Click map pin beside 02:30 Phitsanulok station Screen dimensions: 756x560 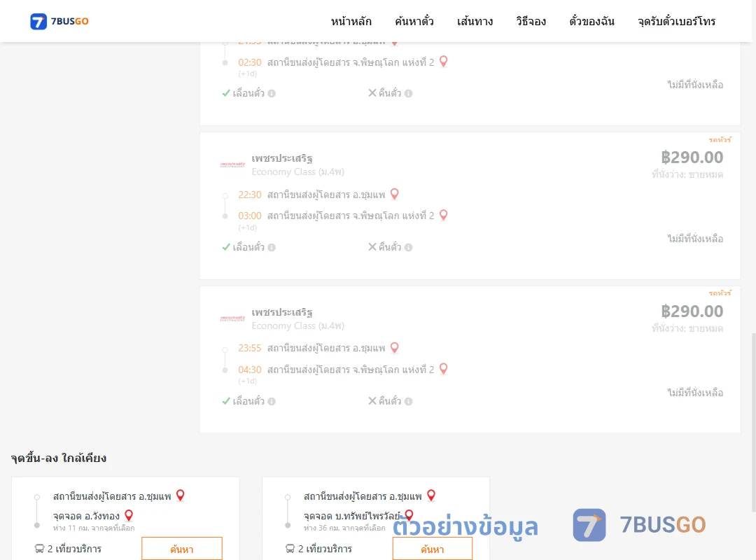point(444,62)
